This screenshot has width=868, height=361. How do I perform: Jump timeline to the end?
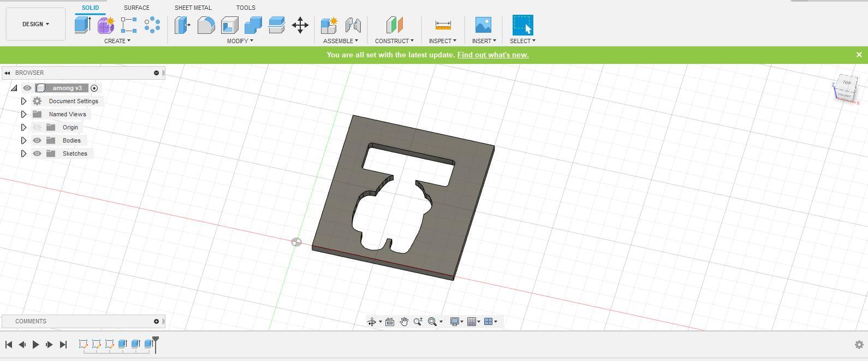click(63, 345)
